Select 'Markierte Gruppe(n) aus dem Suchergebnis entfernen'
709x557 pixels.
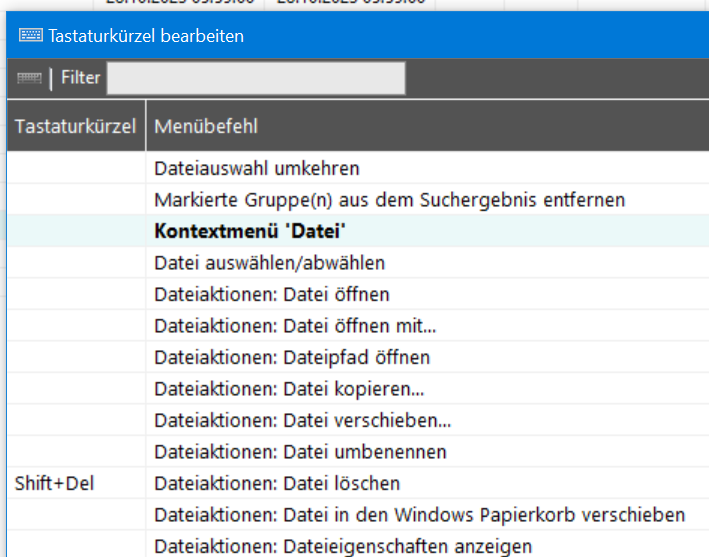tap(389, 200)
